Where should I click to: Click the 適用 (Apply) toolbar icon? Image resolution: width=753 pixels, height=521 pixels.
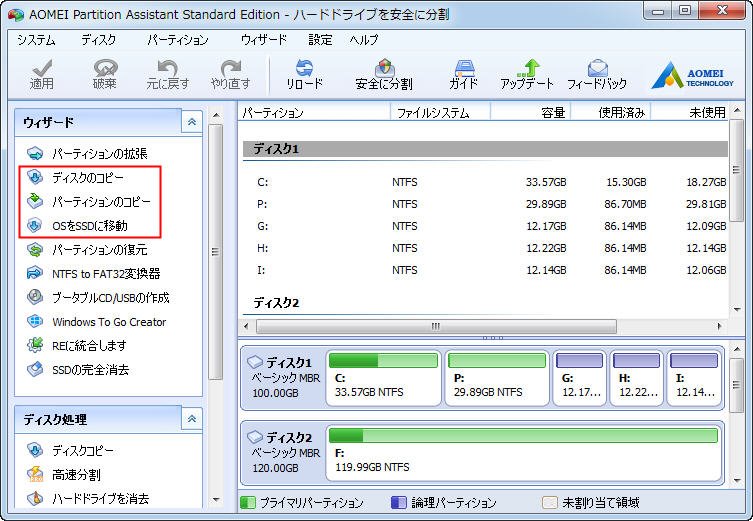[x=42, y=74]
